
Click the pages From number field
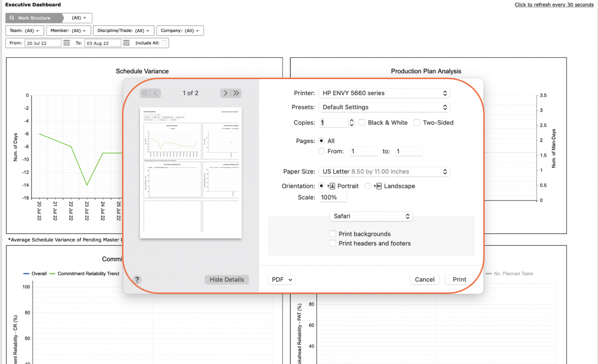[x=363, y=152]
